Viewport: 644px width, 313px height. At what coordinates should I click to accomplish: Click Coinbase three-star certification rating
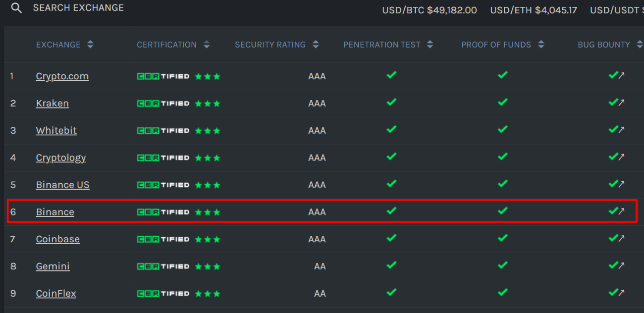[x=208, y=239]
